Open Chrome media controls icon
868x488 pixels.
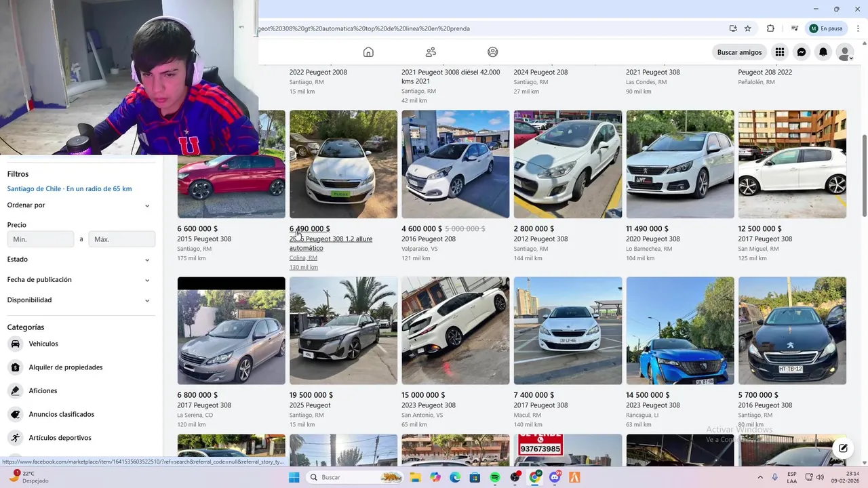(x=794, y=28)
